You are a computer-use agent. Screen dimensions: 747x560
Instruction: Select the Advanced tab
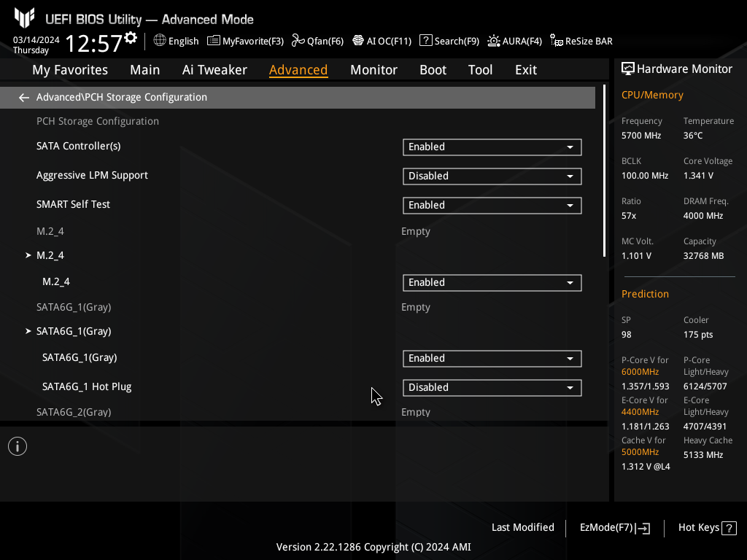pyautogui.click(x=298, y=70)
